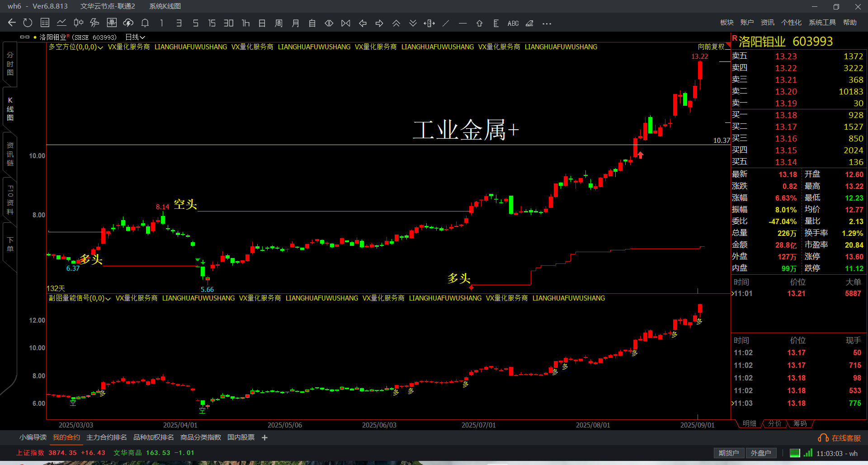
Task: Open the 资讯链 side tab
Action: point(10,154)
